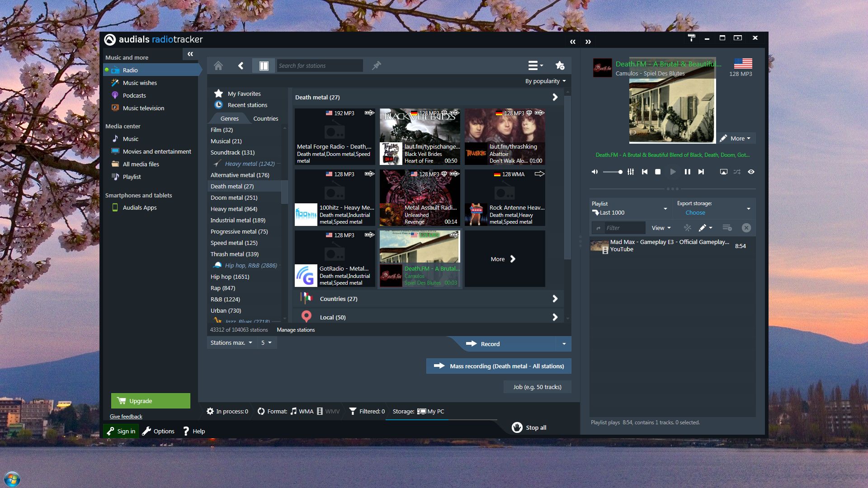Viewport: 868px width, 488px height.
Task: Click into the Search for stations field
Action: click(319, 66)
